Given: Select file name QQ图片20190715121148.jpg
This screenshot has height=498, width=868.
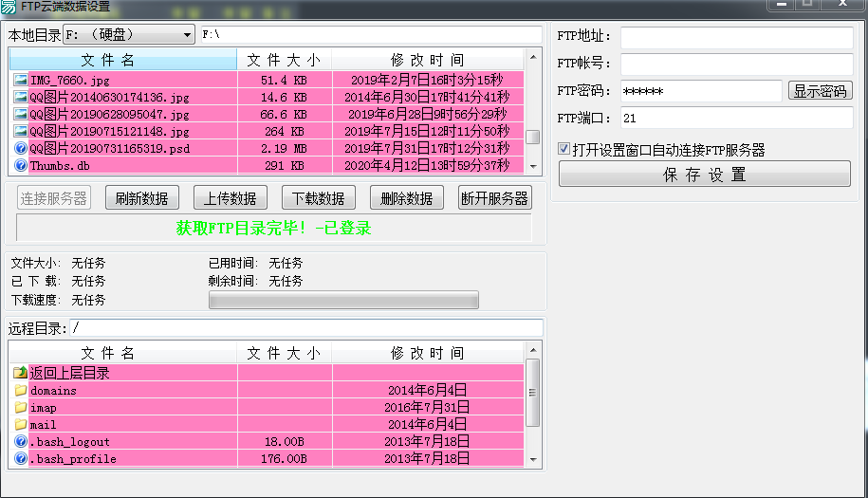Looking at the screenshot, I should pos(110,132).
